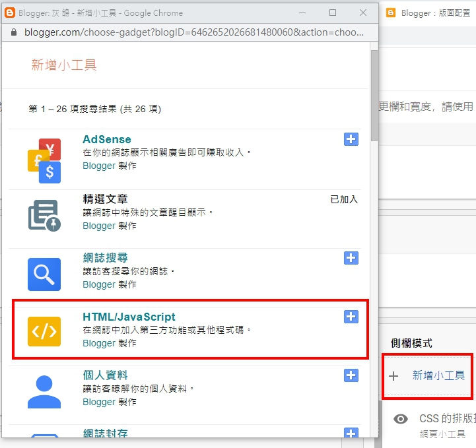This screenshot has width=476, height=448.
Task: Click Blogger author link under 網誌搜尋
Action: pos(99,284)
